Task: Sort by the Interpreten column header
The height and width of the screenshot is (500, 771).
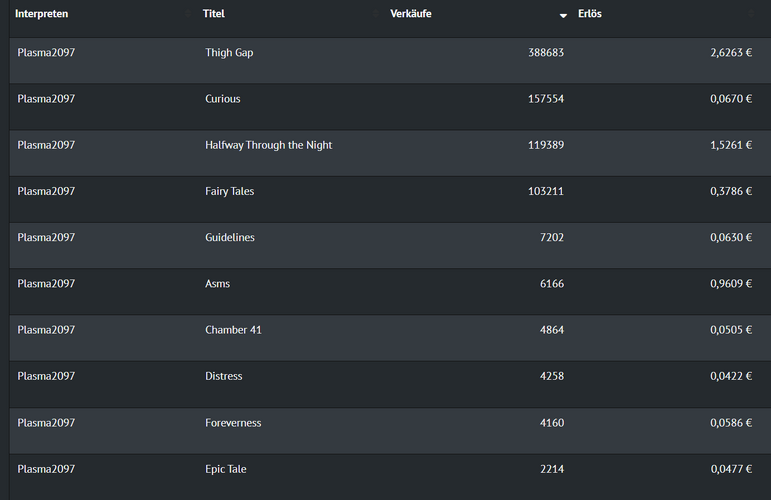Action: (x=41, y=14)
